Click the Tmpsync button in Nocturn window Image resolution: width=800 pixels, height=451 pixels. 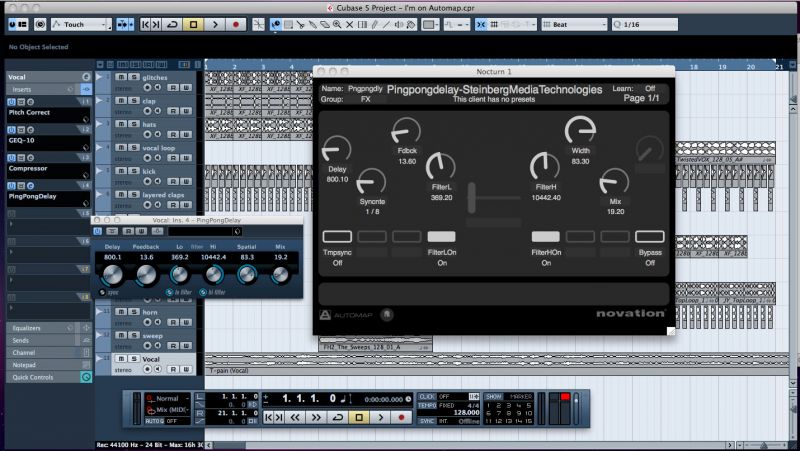pyautogui.click(x=337, y=236)
